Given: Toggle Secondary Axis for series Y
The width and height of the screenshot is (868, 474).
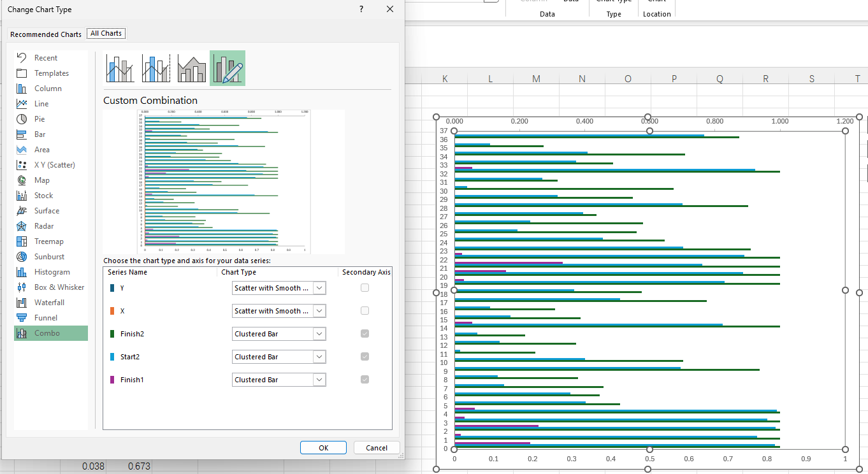Looking at the screenshot, I should [365, 288].
